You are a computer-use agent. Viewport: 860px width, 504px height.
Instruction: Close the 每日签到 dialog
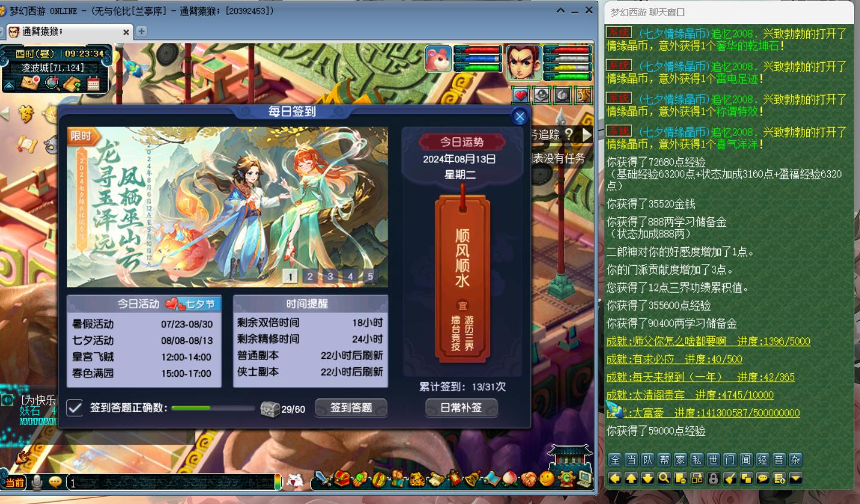(x=520, y=116)
